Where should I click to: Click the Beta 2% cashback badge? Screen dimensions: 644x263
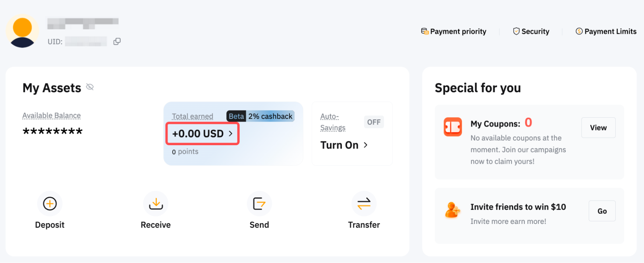(x=260, y=116)
